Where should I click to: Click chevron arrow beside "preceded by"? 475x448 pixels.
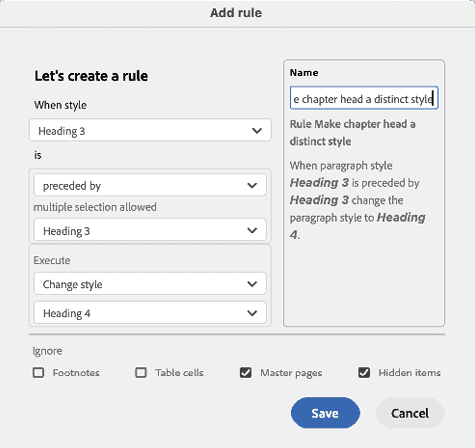(252, 185)
